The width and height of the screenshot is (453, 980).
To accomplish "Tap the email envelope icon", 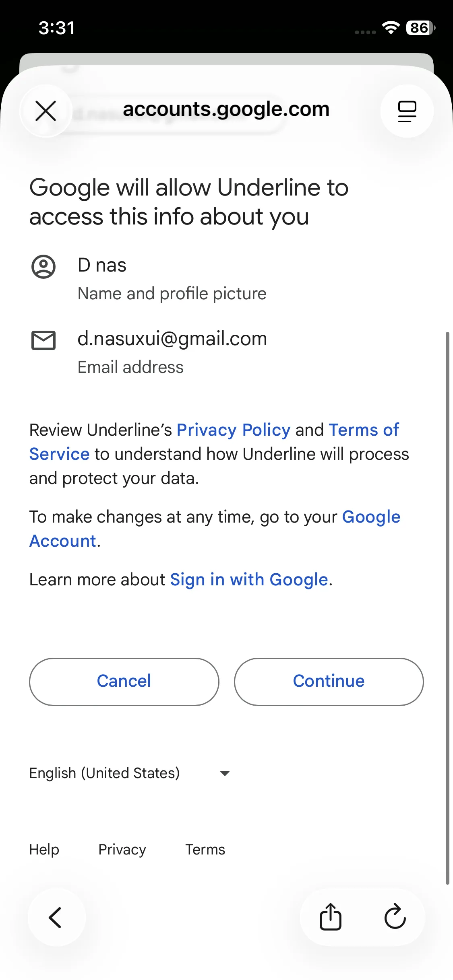I will (43, 340).
